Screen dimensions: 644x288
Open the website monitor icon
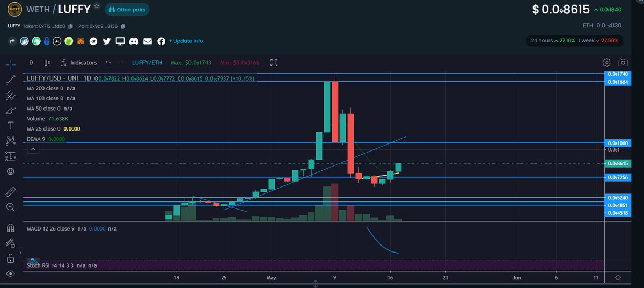pyautogui.click(x=120, y=41)
